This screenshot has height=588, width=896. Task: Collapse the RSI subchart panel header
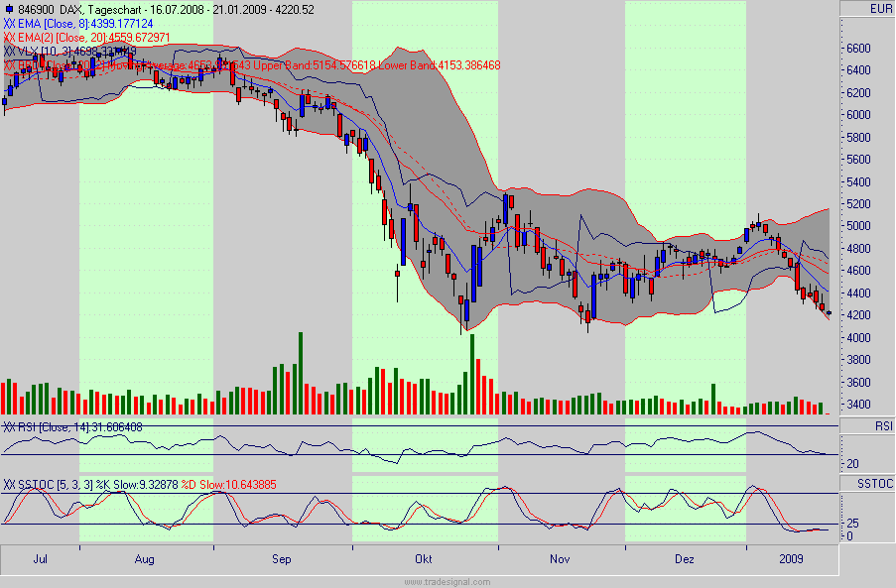tap(60, 424)
